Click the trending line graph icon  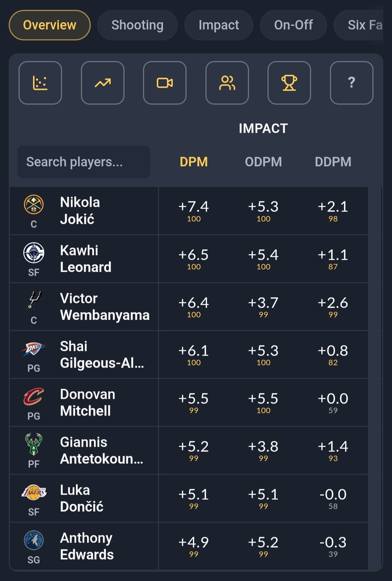tap(103, 83)
